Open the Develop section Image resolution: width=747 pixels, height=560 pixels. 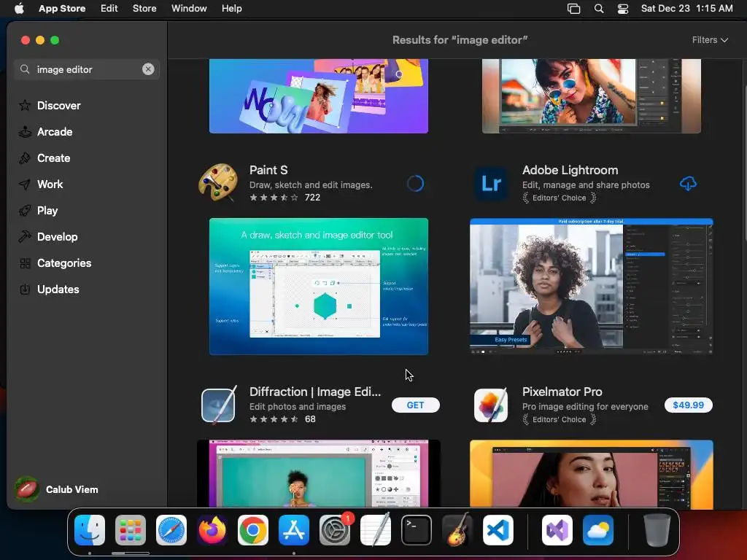[48, 237]
